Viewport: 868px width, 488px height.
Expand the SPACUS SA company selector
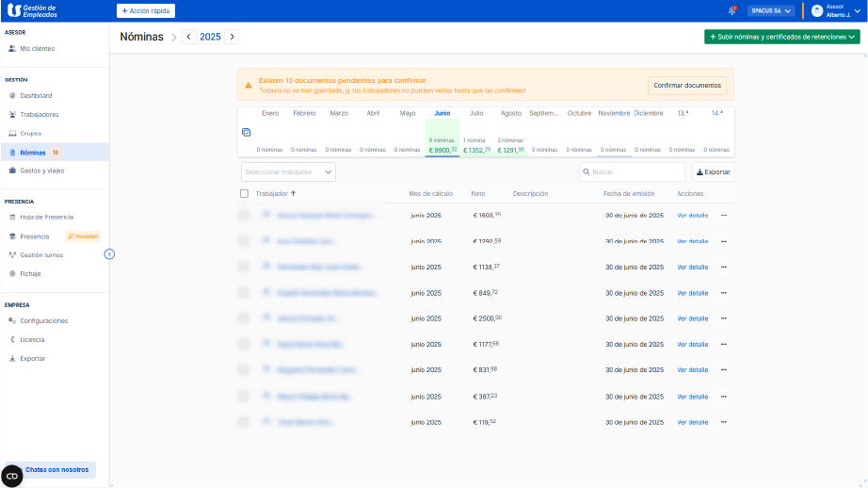[x=770, y=11]
